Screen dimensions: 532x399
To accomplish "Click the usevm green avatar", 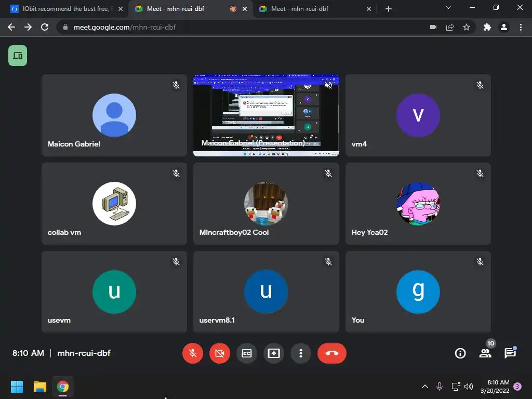I will (114, 292).
